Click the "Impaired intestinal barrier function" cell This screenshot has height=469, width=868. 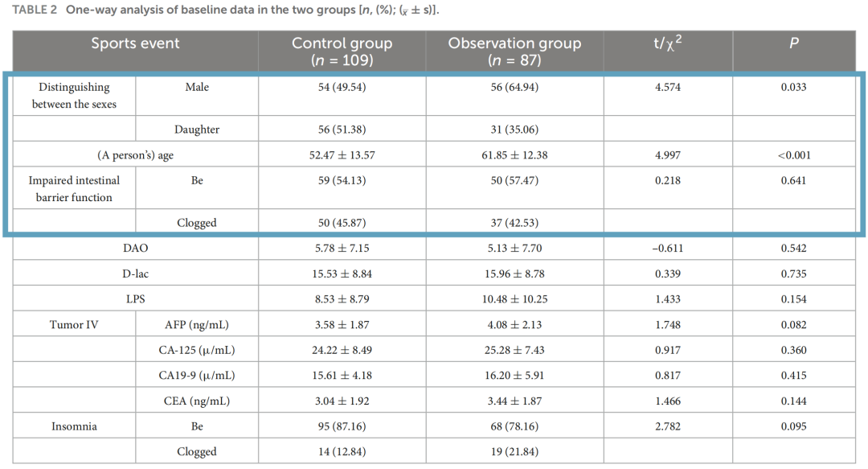click(x=74, y=189)
